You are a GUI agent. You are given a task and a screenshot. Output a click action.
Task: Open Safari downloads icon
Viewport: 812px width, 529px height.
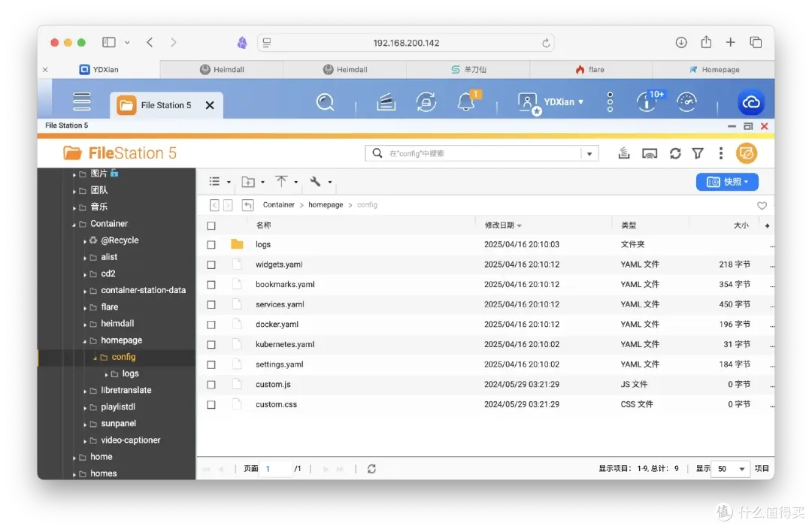coord(681,42)
